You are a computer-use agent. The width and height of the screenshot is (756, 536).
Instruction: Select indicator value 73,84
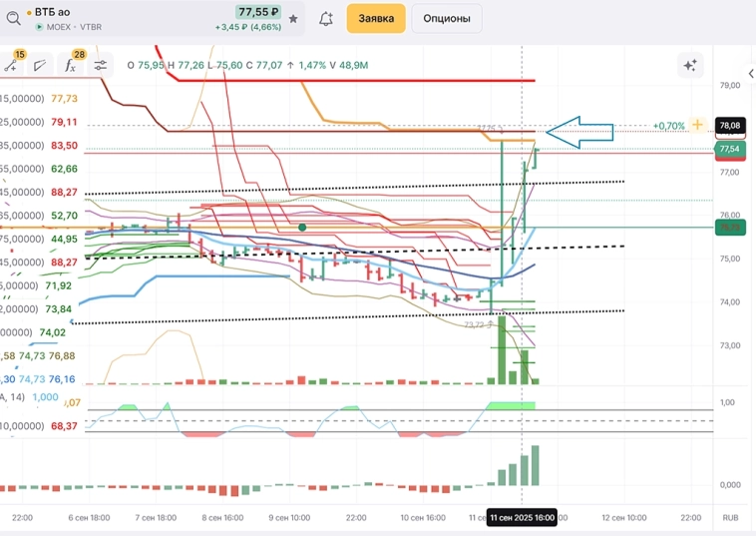tap(58, 309)
